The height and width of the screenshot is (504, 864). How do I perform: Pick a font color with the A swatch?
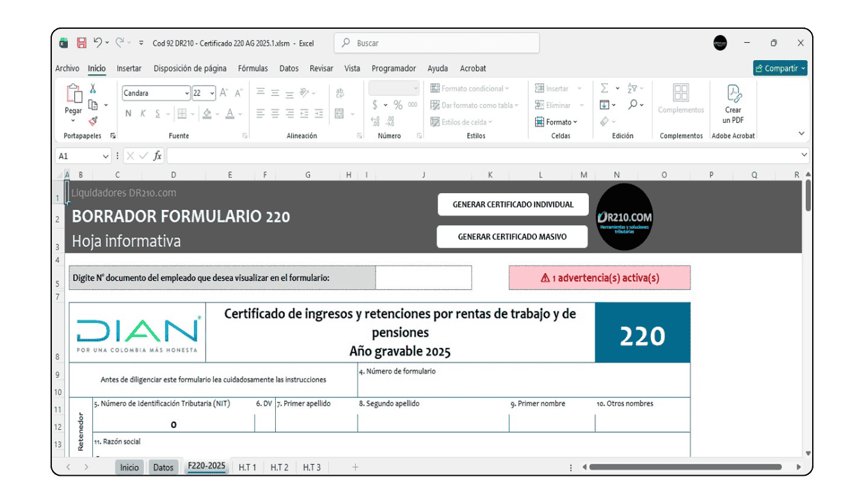[229, 113]
